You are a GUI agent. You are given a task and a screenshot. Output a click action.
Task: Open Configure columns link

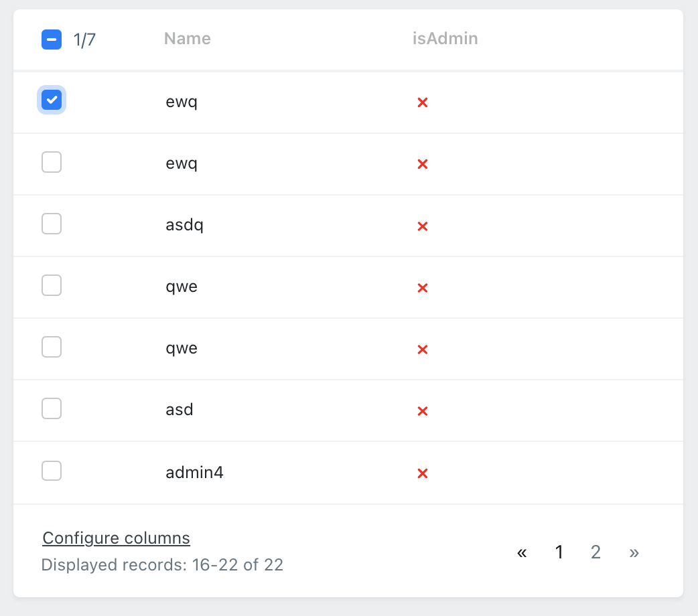pyautogui.click(x=116, y=538)
